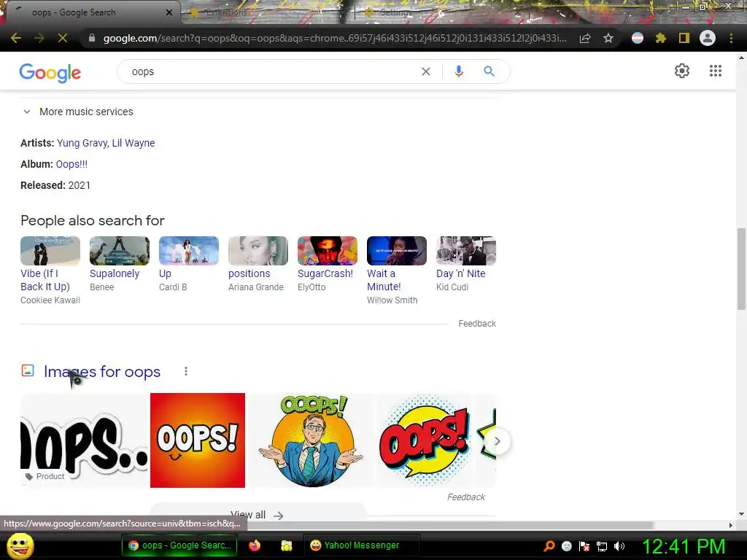Open Lil Wayne artist link
This screenshot has width=747, height=560.
(133, 143)
